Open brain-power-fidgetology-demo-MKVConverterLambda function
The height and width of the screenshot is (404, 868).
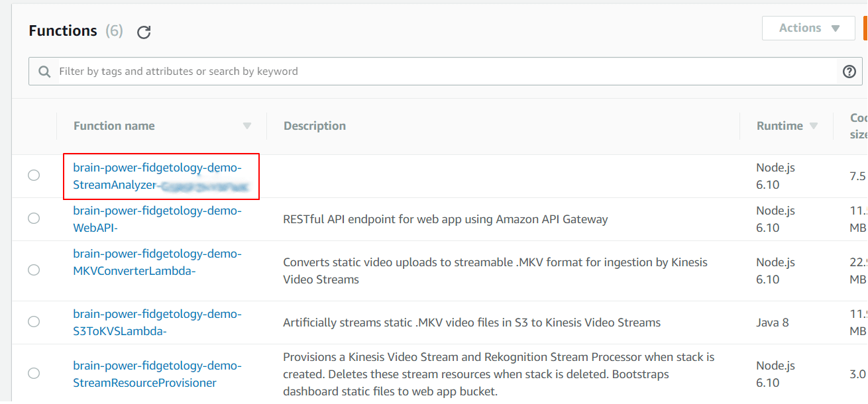click(158, 262)
